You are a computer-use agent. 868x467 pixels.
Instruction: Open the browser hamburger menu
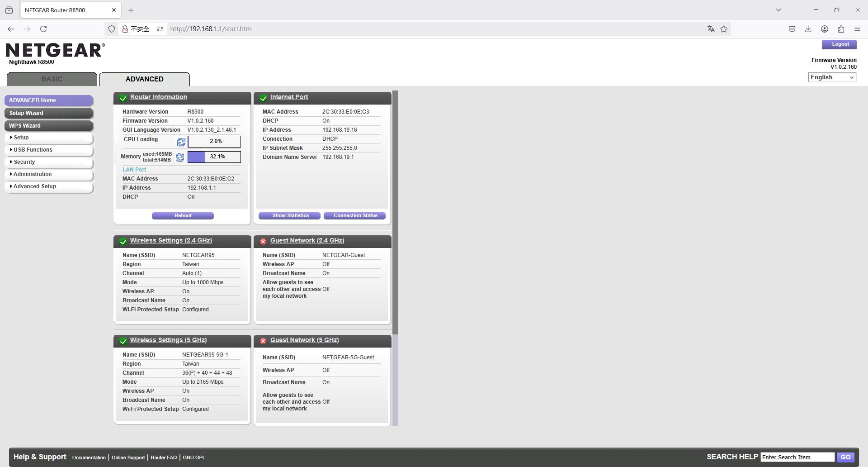point(857,29)
